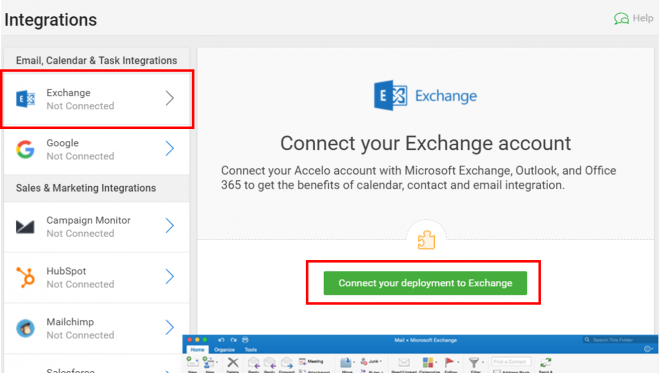This screenshot has width=659, height=373.
Task: Switch to the Organize tab in Outlook
Action: click(224, 349)
